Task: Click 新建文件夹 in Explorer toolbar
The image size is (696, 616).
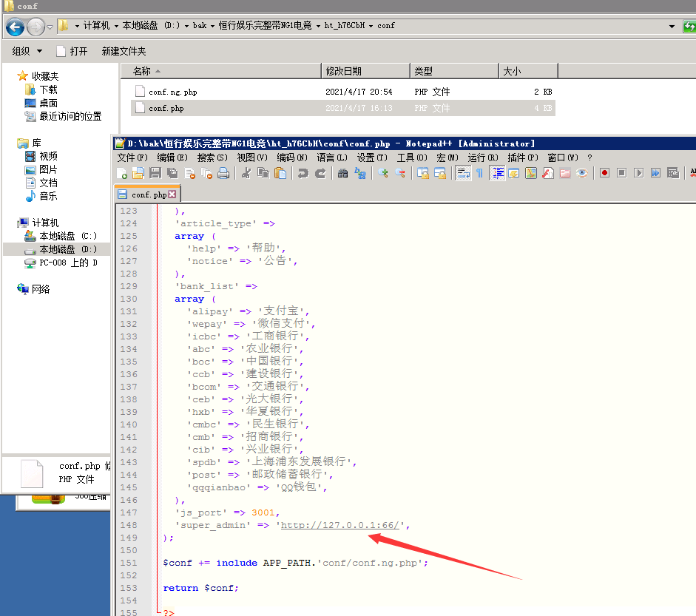Action: pyautogui.click(x=124, y=51)
